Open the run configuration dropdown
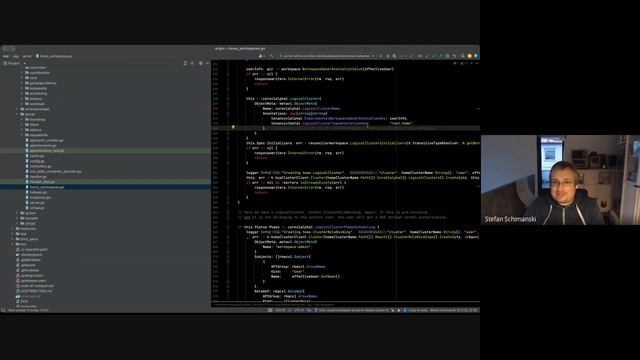Image resolution: width=640 pixels, height=360 pixels. click(327, 56)
